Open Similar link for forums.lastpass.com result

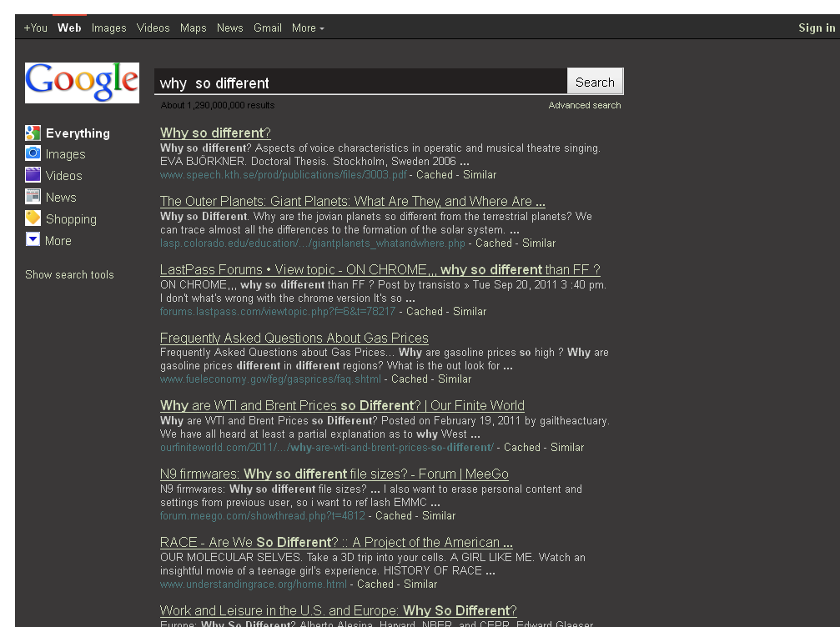click(470, 311)
